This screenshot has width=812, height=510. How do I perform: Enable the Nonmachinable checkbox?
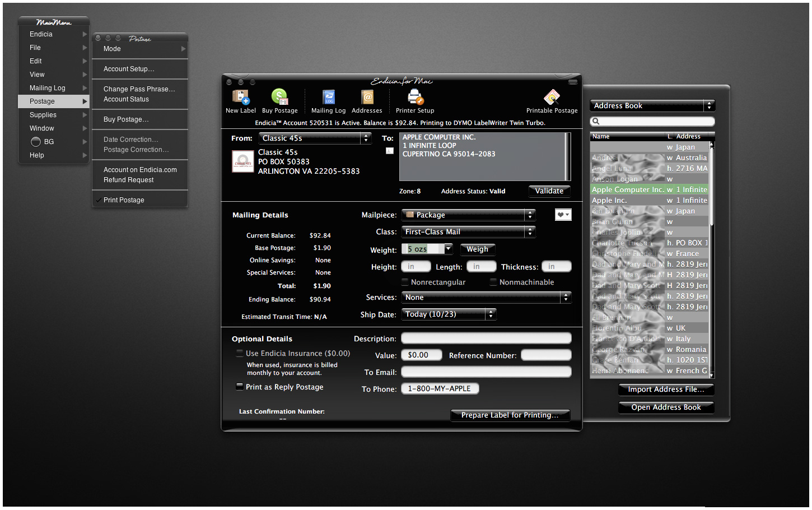coord(493,282)
